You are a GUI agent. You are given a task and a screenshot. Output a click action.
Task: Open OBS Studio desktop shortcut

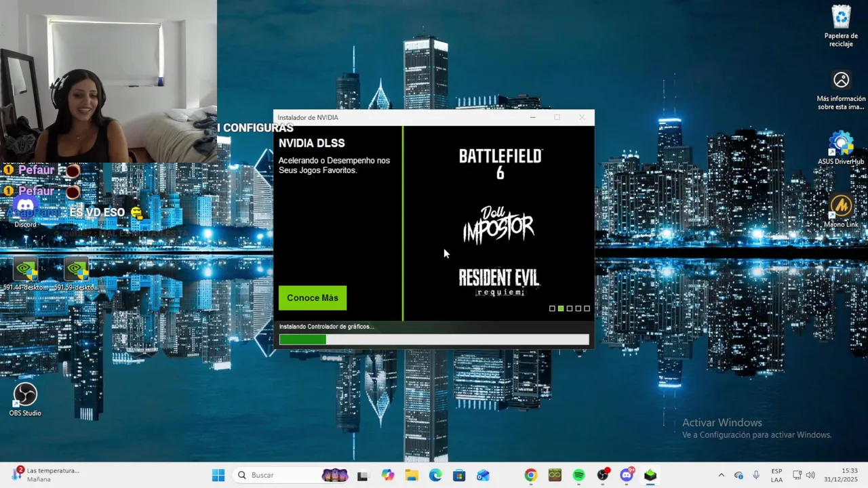pos(25,399)
